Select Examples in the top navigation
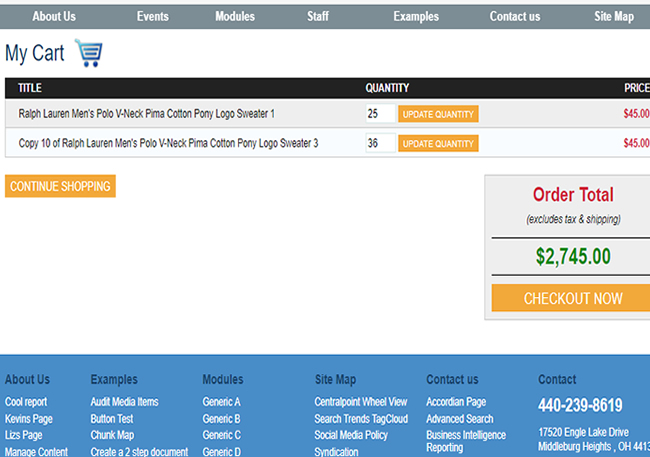The height and width of the screenshot is (457, 650). (415, 16)
